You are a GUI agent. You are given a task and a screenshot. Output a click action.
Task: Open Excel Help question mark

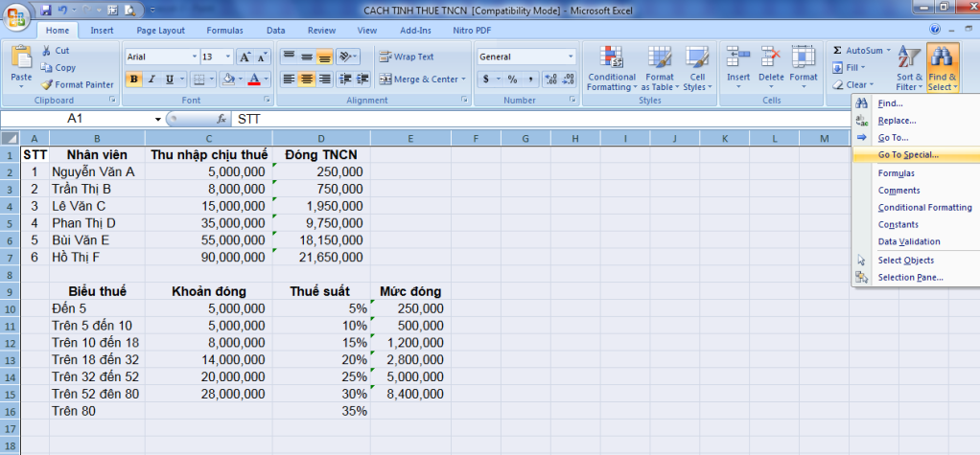click(x=935, y=30)
